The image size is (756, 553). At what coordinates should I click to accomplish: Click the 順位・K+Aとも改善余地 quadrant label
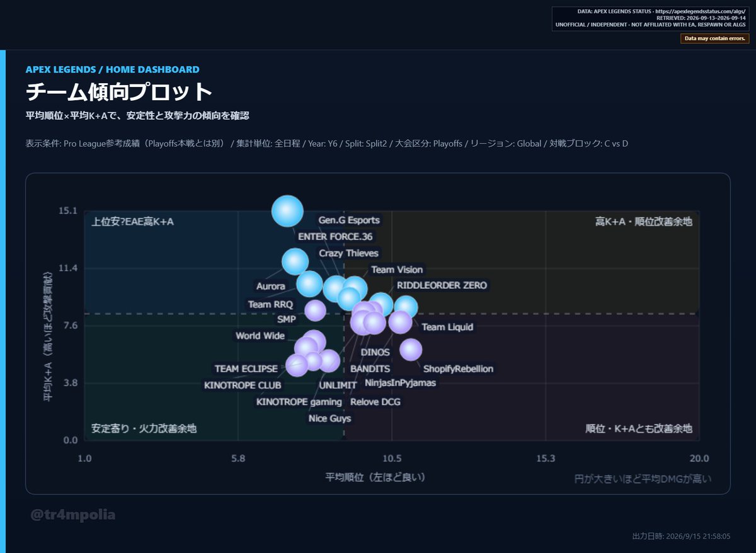point(639,429)
